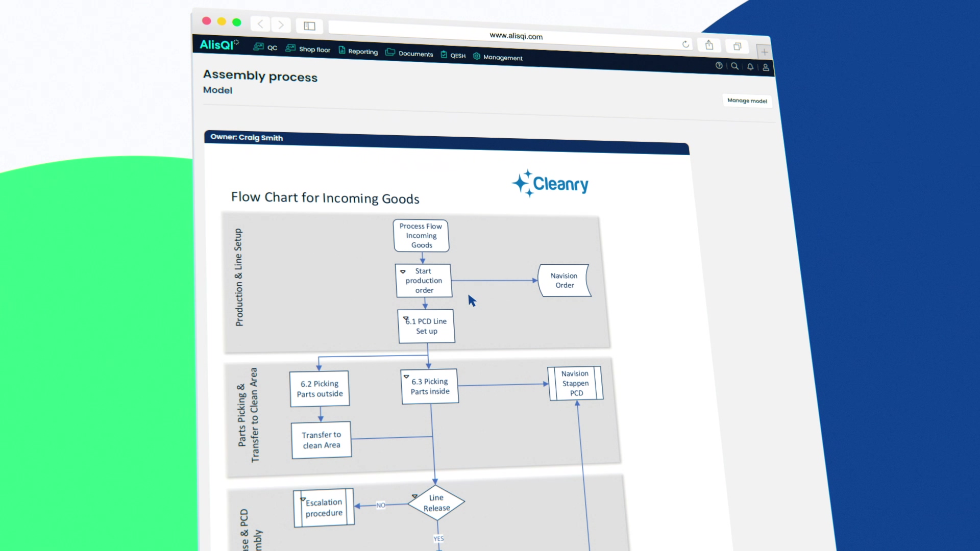980x551 pixels.
Task: Click the help question-mark icon
Action: (x=719, y=66)
